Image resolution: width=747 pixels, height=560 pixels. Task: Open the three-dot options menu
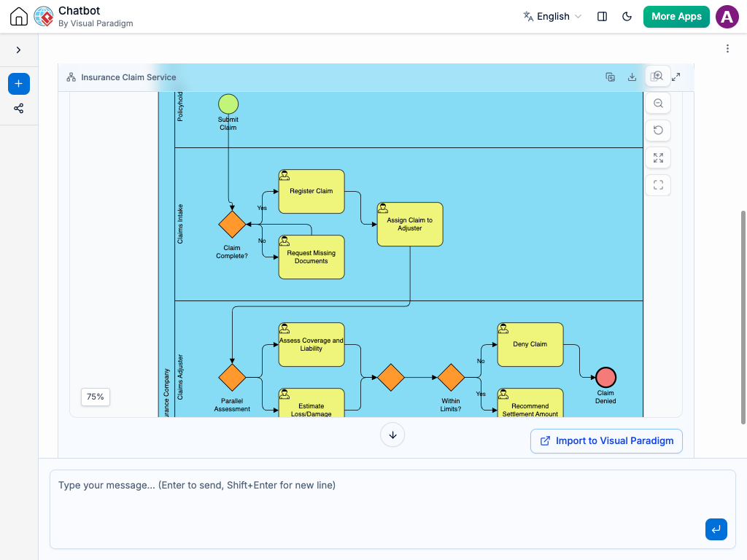pyautogui.click(x=727, y=49)
